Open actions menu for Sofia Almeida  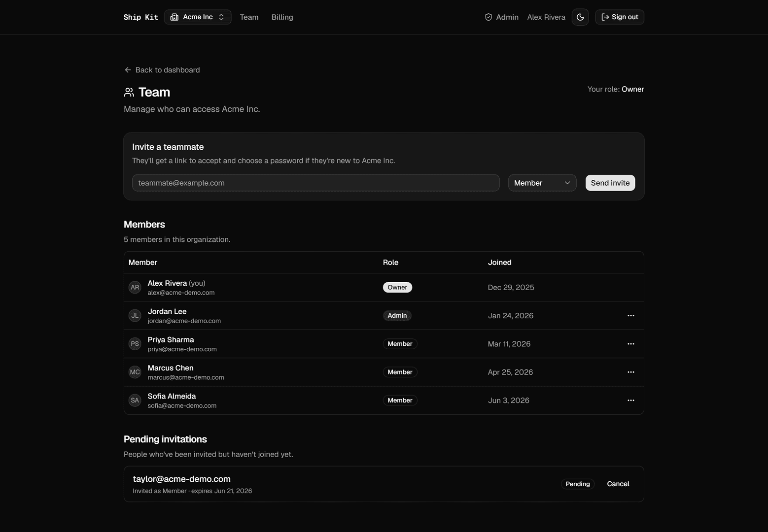click(630, 400)
